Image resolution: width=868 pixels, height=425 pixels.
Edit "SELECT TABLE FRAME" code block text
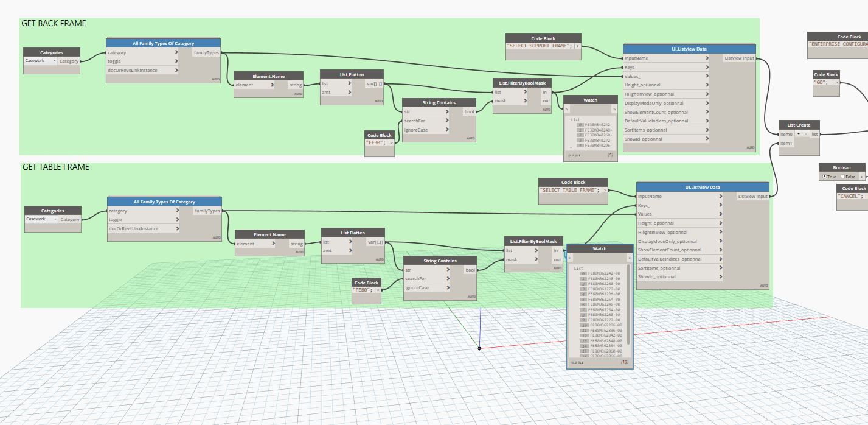coord(570,190)
